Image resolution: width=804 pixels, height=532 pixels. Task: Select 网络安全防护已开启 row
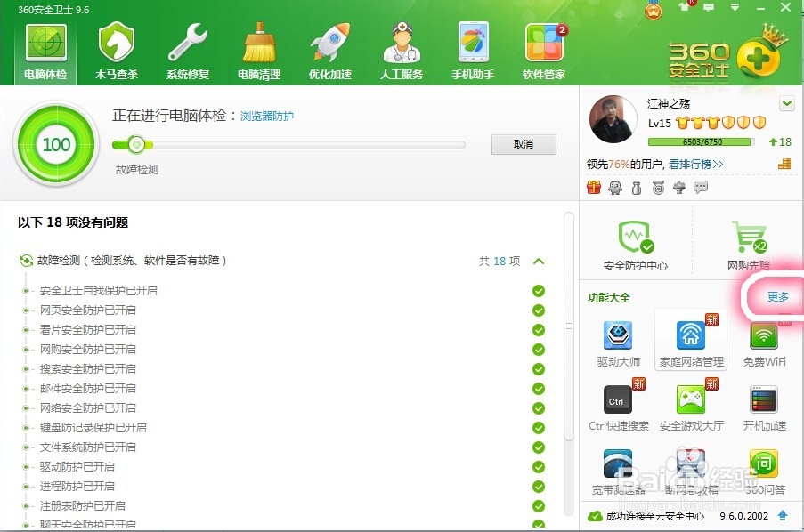[x=285, y=408]
